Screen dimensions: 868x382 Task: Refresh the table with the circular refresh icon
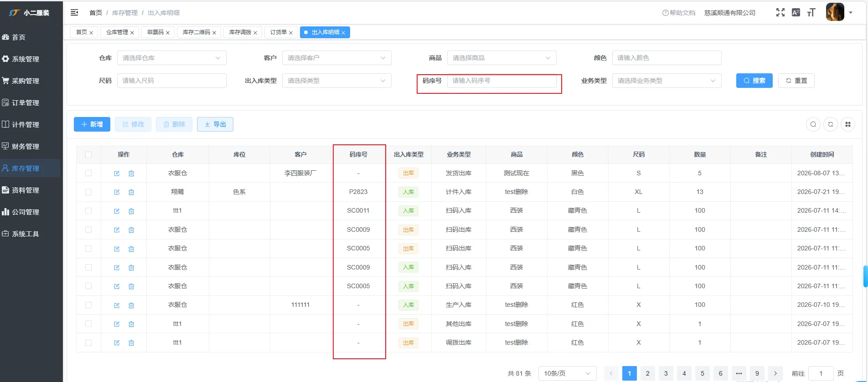(831, 124)
